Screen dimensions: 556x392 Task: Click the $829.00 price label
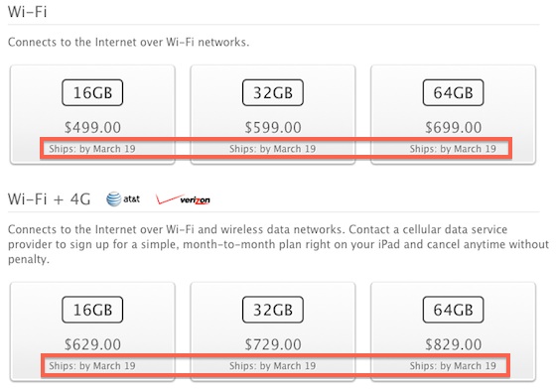tap(454, 344)
